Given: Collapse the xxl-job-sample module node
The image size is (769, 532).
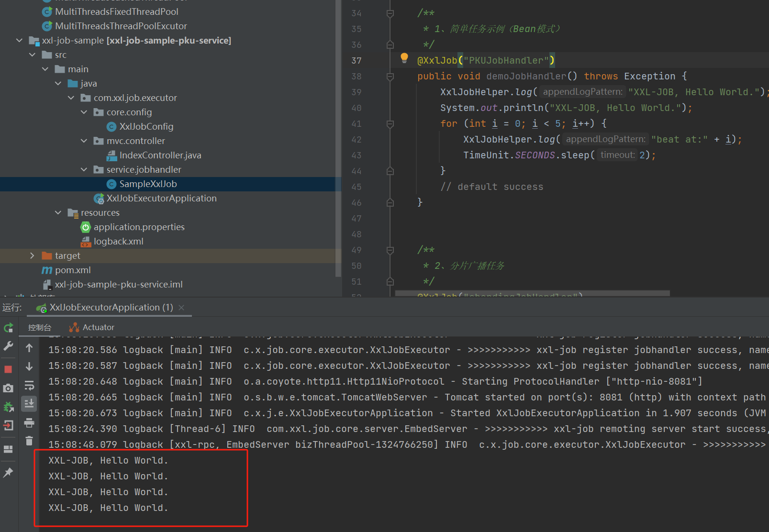Looking at the screenshot, I should [x=19, y=40].
